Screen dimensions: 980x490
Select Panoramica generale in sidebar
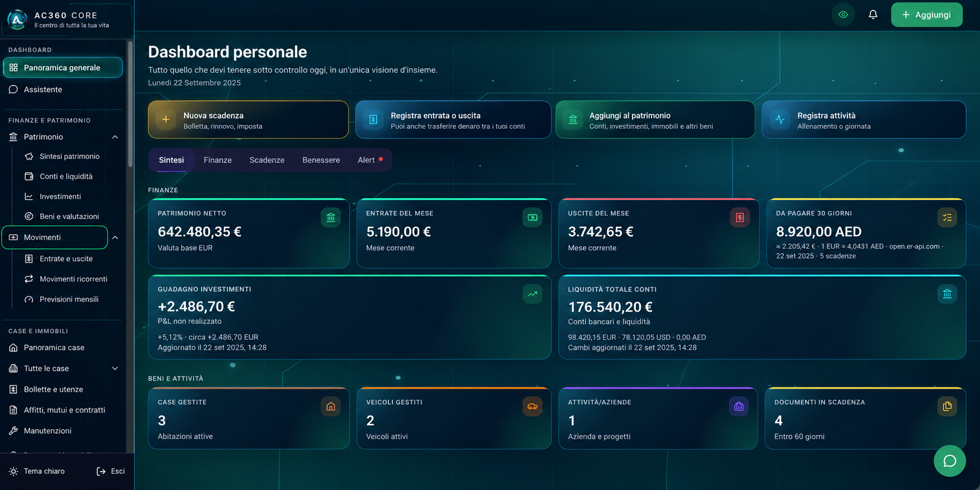(62, 67)
